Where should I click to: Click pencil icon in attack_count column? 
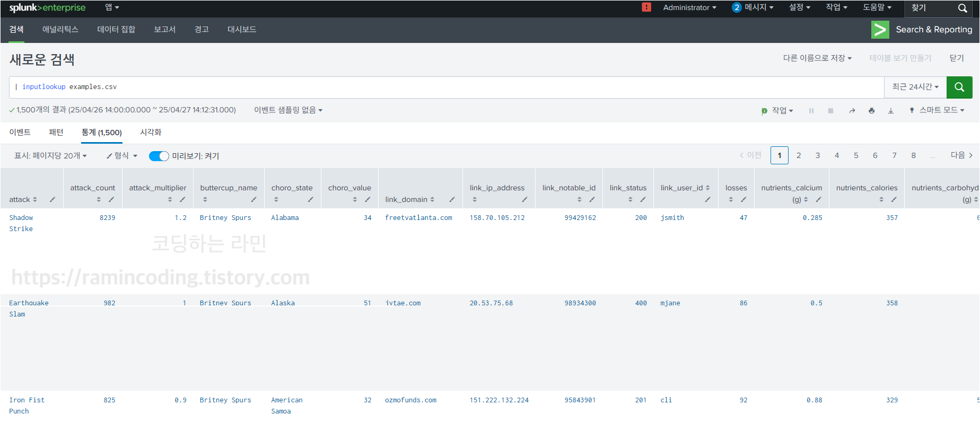coord(111,199)
